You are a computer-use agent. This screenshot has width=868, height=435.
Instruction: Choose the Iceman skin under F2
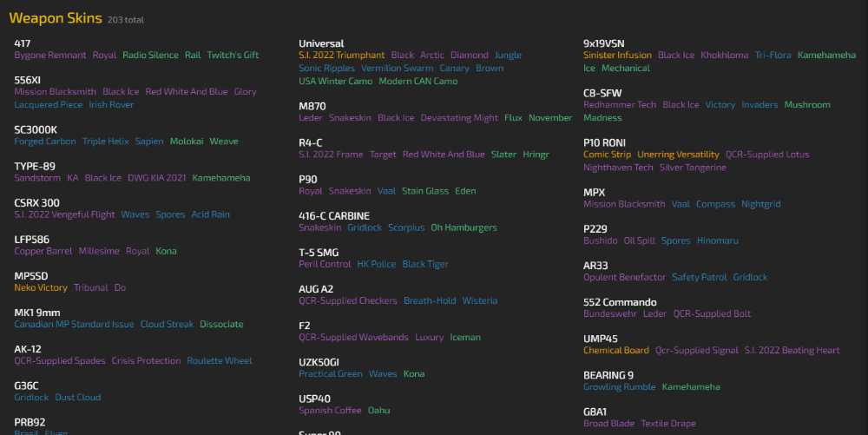pos(465,338)
